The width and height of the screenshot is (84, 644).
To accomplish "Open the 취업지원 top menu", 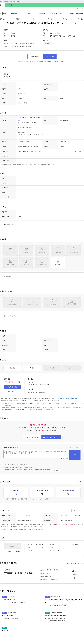I will pos(28,13).
